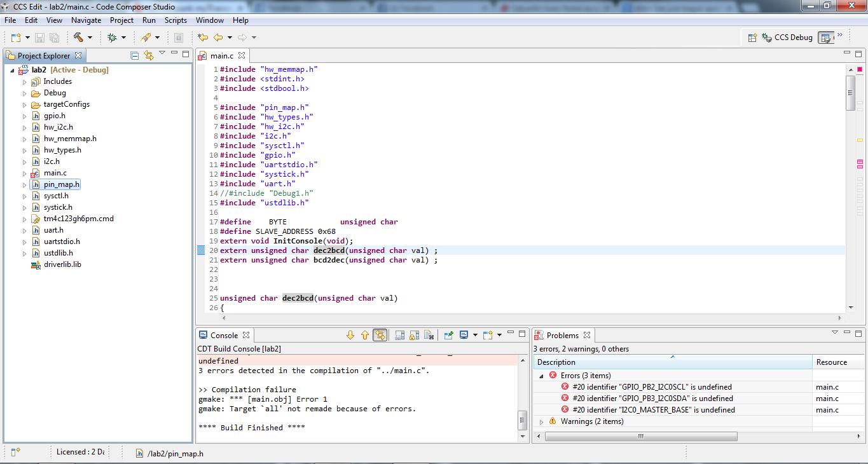Screen dimensions: 868x464
Task: Click the Pin Console icon
Action: pos(449,335)
